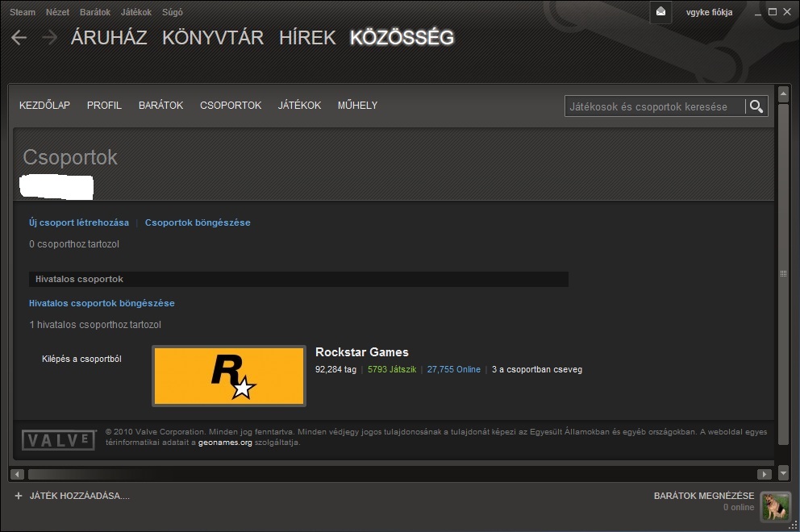Viewport: 800px width, 532px height.
Task: Switch to HÍREK section
Action: [307, 38]
